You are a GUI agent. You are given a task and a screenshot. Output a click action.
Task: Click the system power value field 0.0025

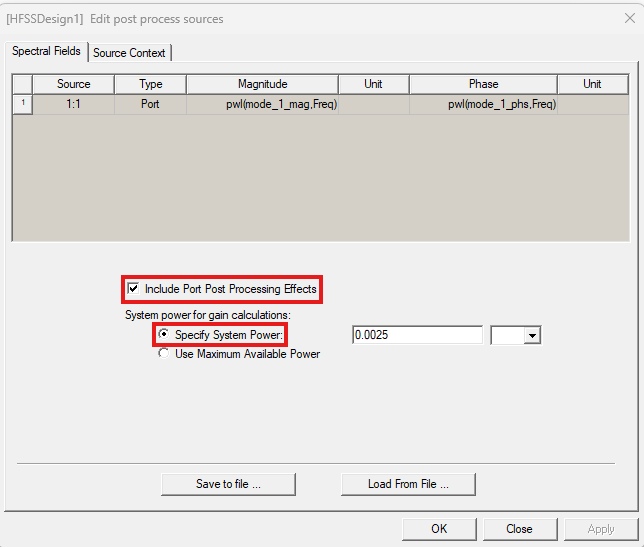[417, 335]
